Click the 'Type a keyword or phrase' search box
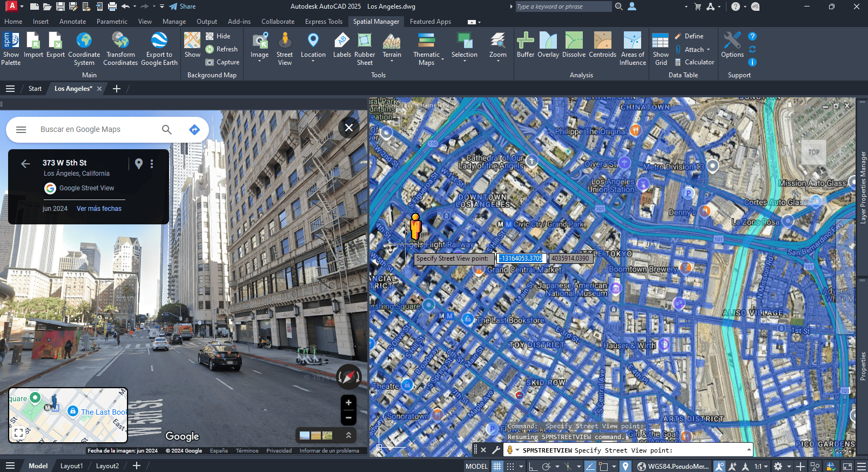868x472 pixels. pyautogui.click(x=563, y=6)
